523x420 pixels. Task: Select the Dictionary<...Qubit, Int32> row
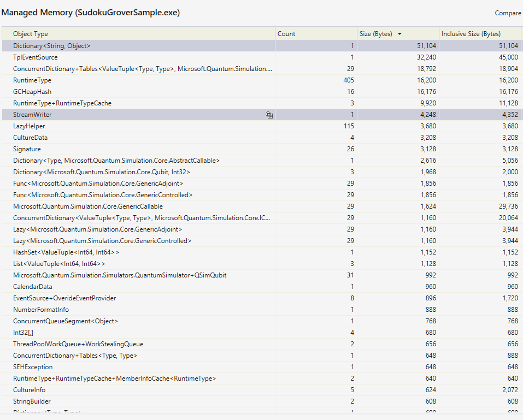[261, 172]
